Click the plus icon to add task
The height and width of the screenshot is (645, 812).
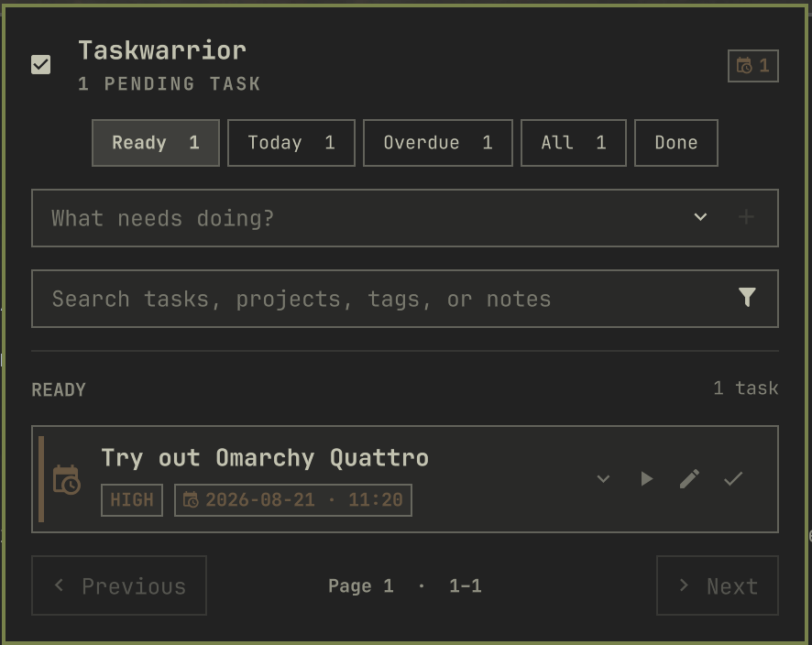click(746, 217)
